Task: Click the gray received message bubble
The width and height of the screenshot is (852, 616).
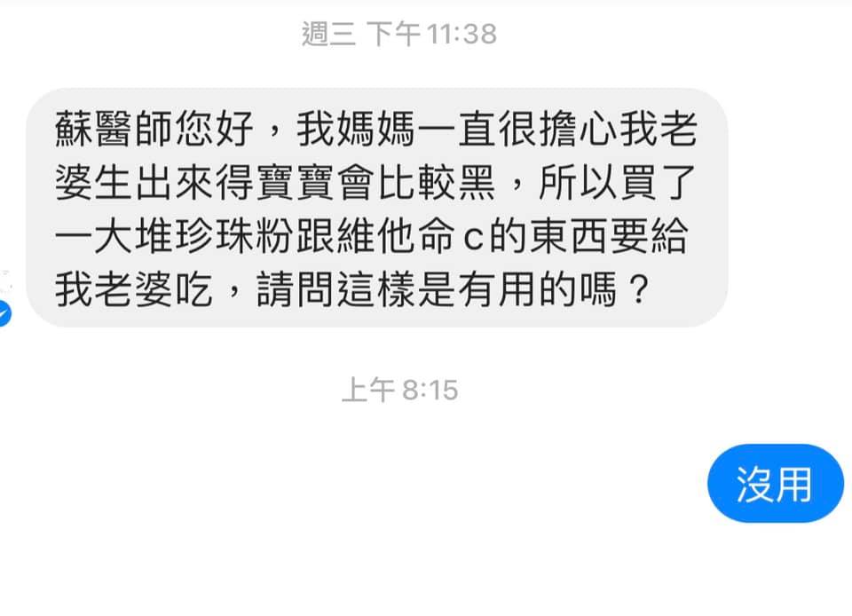Action: [x=376, y=208]
